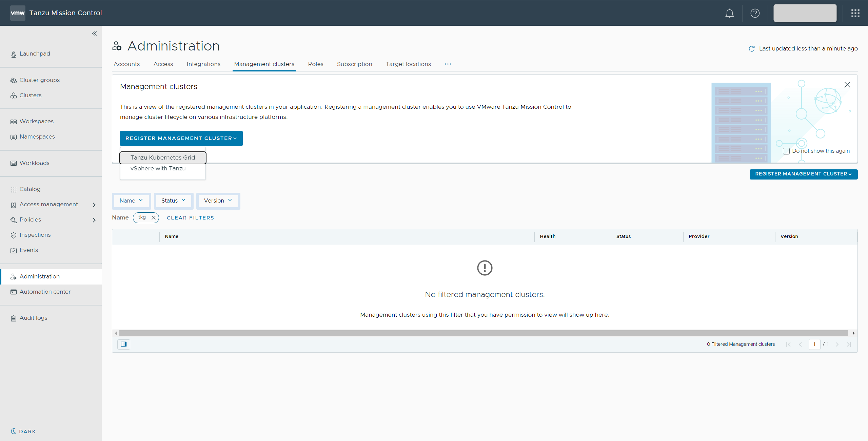Click the page number input field

(814, 344)
